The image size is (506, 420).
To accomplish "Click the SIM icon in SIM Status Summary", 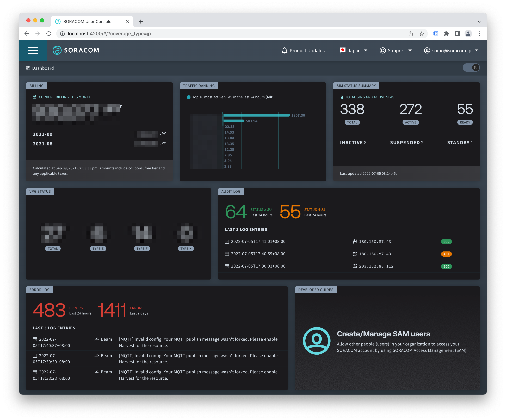I will click(341, 97).
